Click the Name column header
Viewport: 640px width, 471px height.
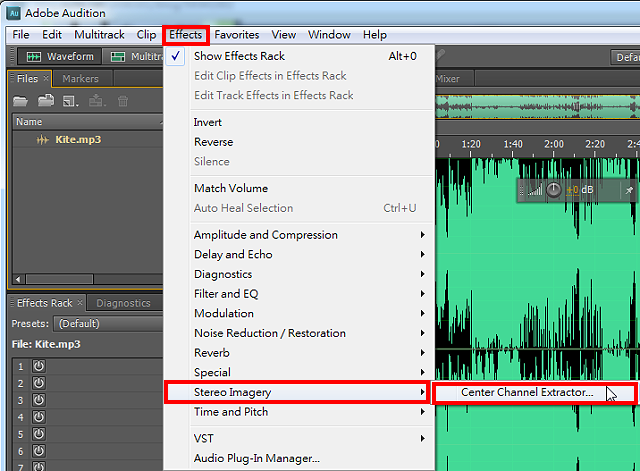click(x=88, y=122)
